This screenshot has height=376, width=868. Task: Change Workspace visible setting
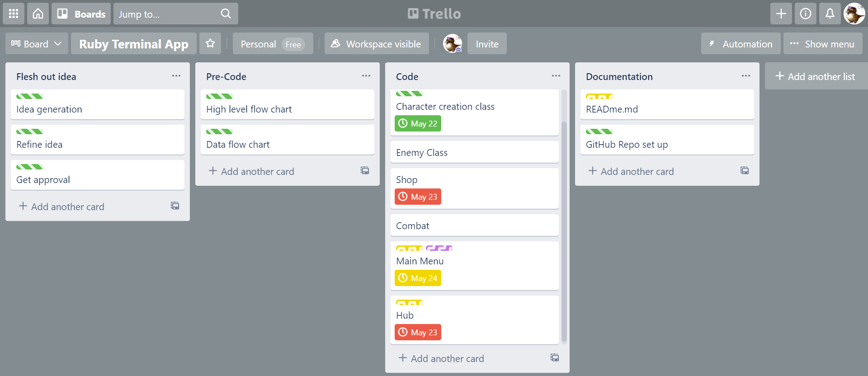(x=377, y=44)
